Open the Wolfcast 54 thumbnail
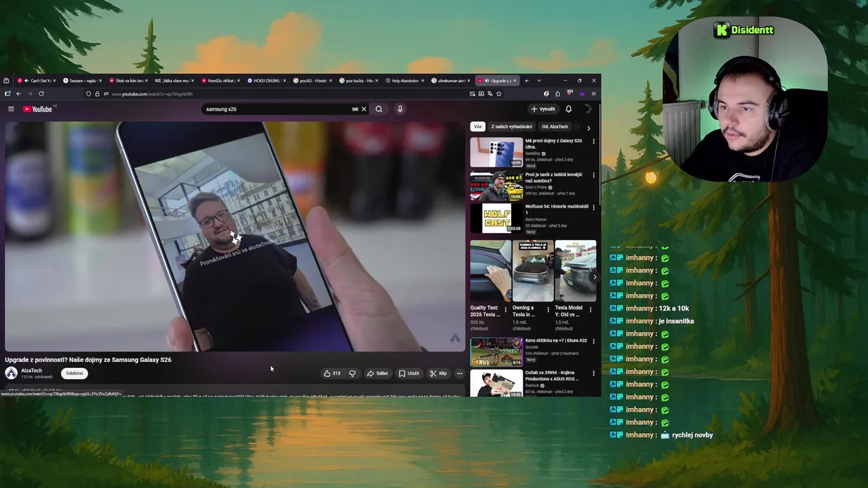868x488 pixels. [496, 218]
